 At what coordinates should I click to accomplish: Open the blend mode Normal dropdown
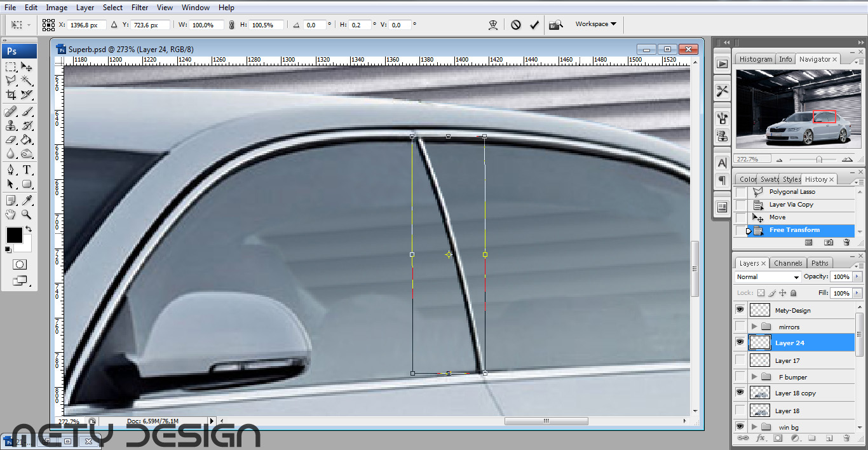click(768, 277)
